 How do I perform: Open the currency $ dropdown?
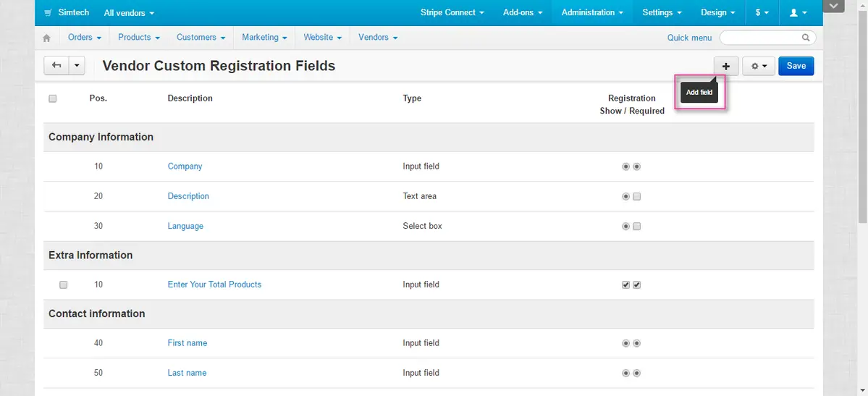(762, 12)
